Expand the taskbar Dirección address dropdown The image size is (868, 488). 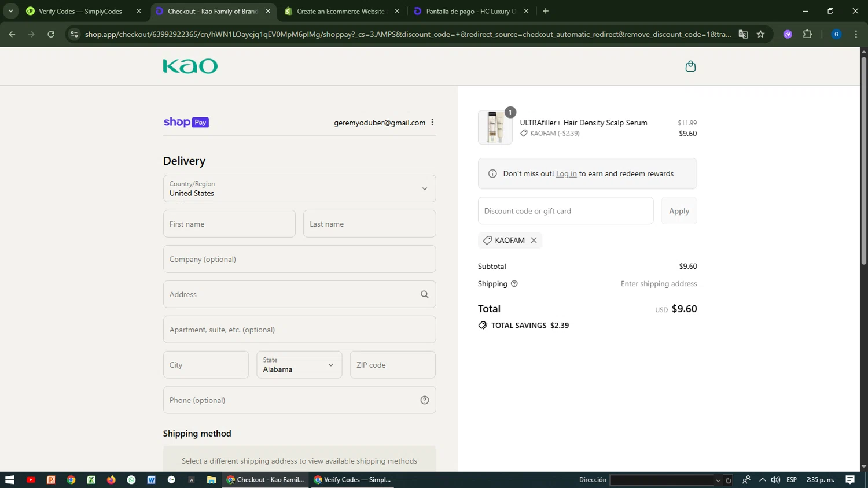coord(718,480)
